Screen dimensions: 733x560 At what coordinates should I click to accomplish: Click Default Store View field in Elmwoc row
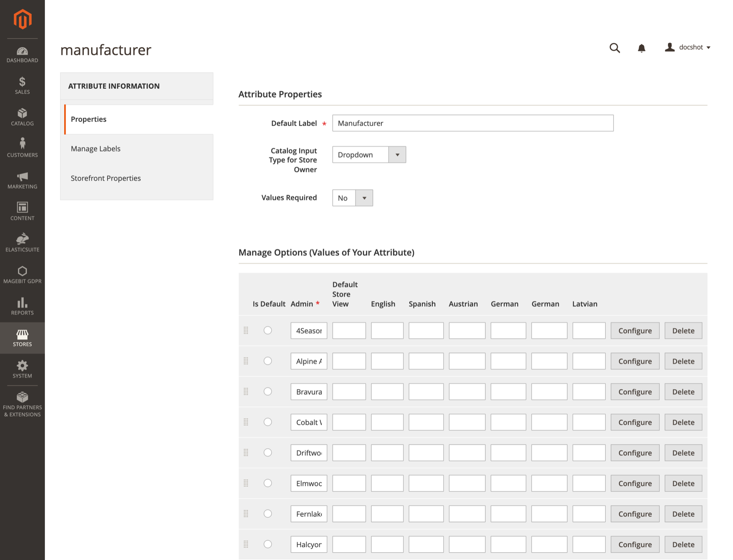tap(349, 483)
